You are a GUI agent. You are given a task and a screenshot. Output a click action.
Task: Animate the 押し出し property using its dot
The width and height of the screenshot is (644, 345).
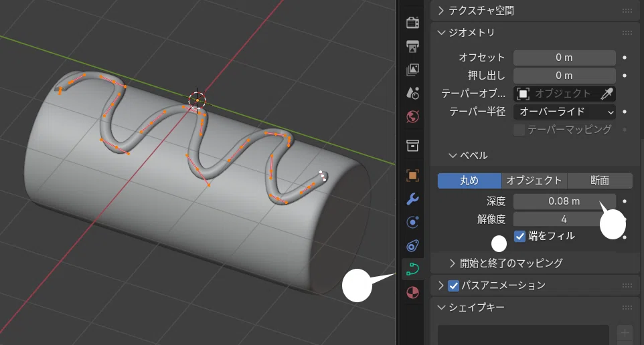point(625,76)
